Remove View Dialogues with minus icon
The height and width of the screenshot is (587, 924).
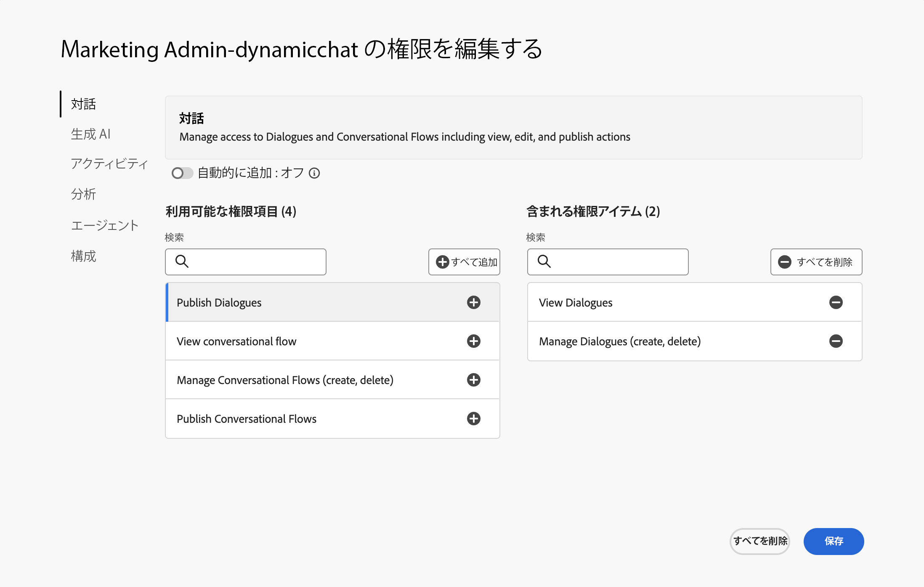pos(836,302)
